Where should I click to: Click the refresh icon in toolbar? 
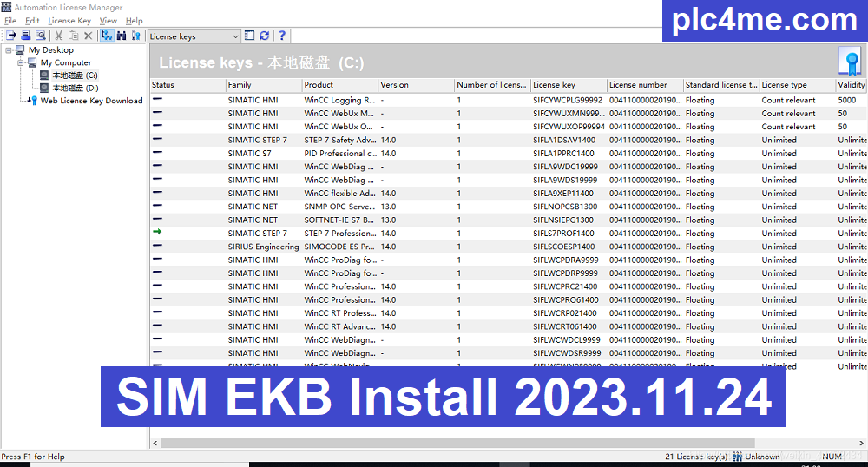coord(264,36)
